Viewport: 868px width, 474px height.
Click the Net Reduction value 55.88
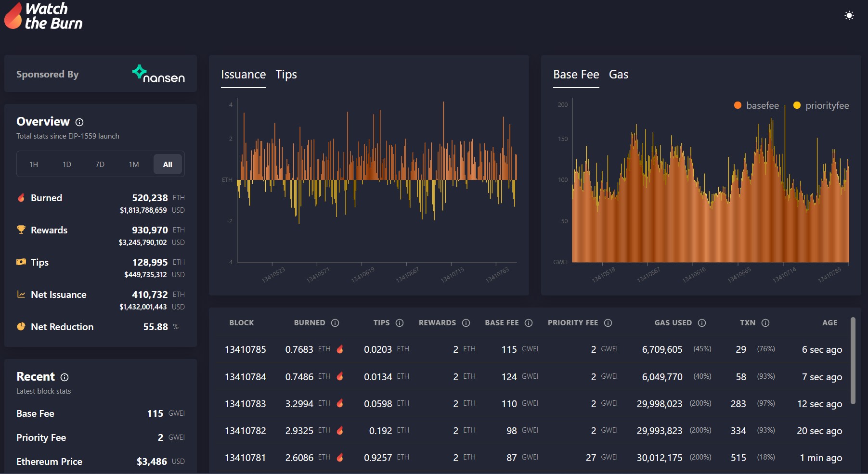tap(155, 327)
